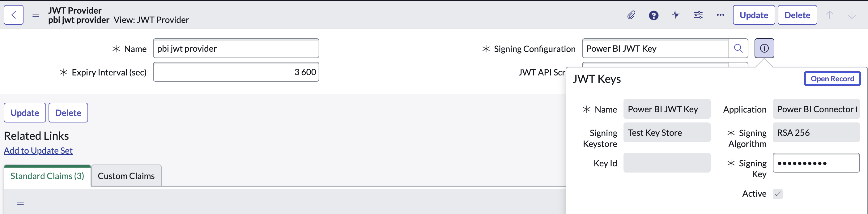Viewport: 868px width, 214px height.
Task: Open the form context menu icon
Action: [x=36, y=15]
